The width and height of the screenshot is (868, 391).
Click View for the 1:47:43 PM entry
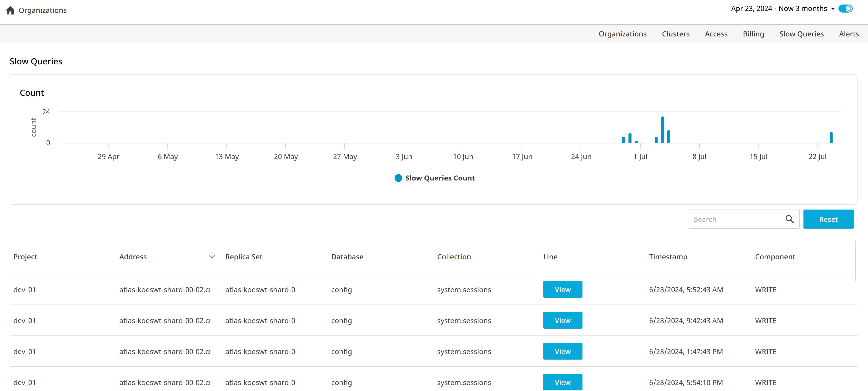[x=562, y=351]
